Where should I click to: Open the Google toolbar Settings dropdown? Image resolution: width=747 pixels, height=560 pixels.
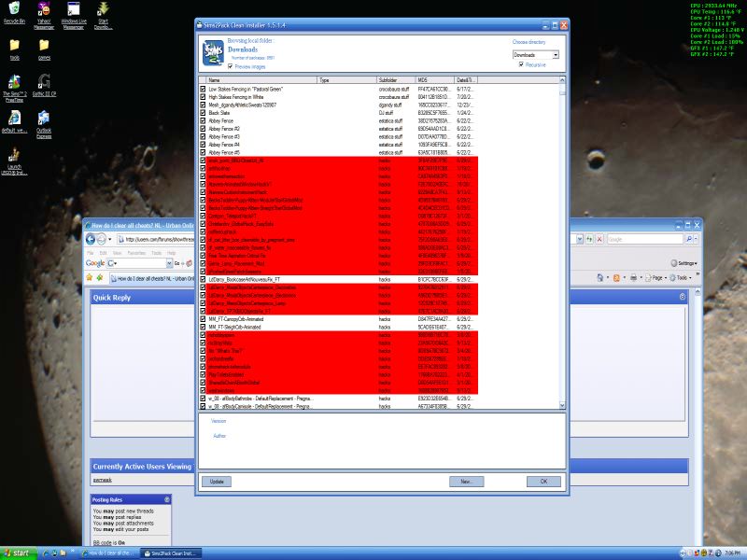coord(684,263)
